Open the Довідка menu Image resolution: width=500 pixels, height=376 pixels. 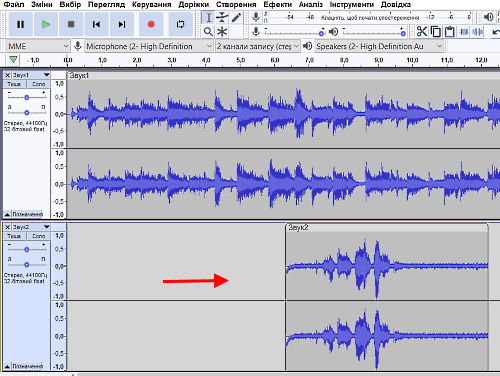(396, 5)
